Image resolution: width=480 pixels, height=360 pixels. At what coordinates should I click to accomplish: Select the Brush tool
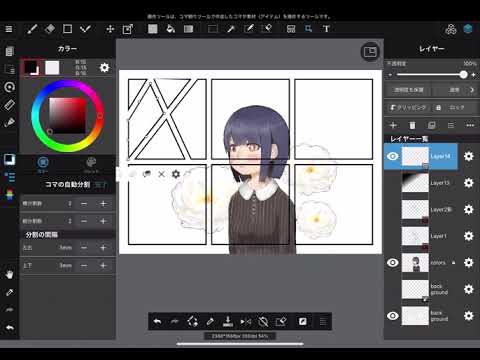(32, 29)
